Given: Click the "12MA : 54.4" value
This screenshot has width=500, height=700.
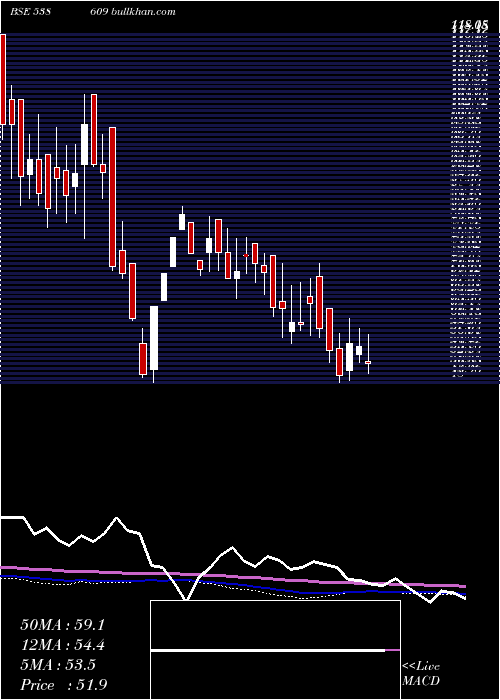Looking at the screenshot, I should [x=62, y=645].
